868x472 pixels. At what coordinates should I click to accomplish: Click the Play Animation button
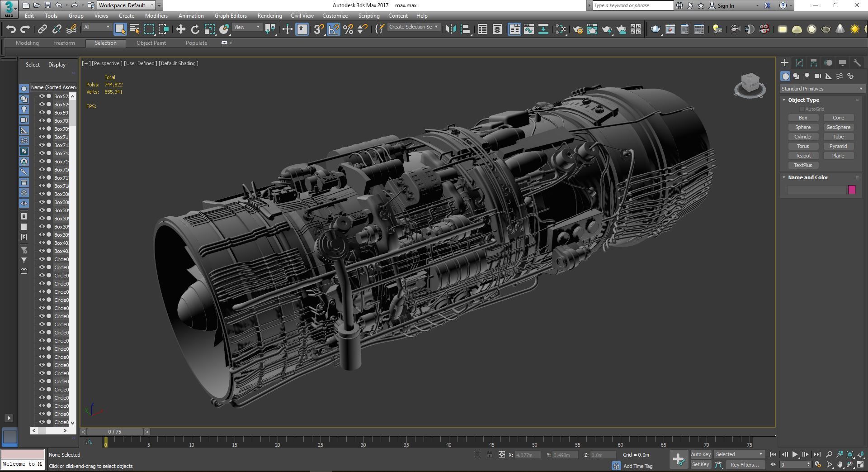(795, 454)
